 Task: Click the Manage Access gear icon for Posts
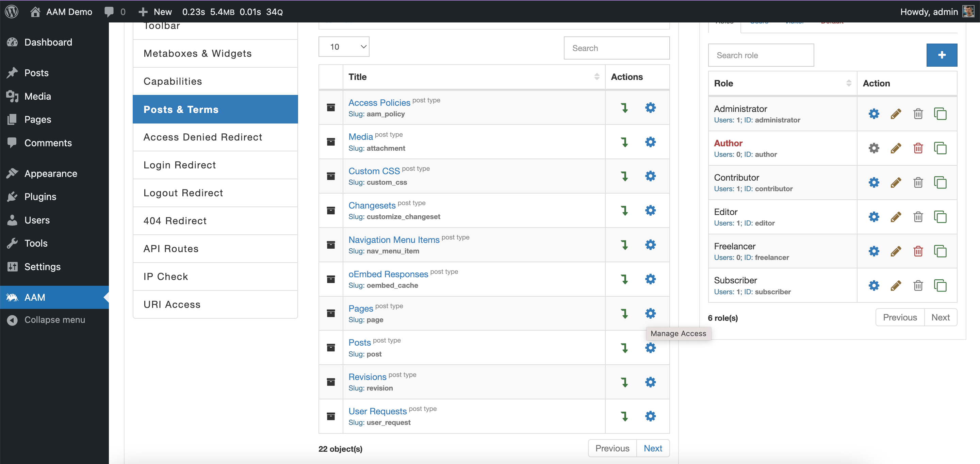(651, 347)
